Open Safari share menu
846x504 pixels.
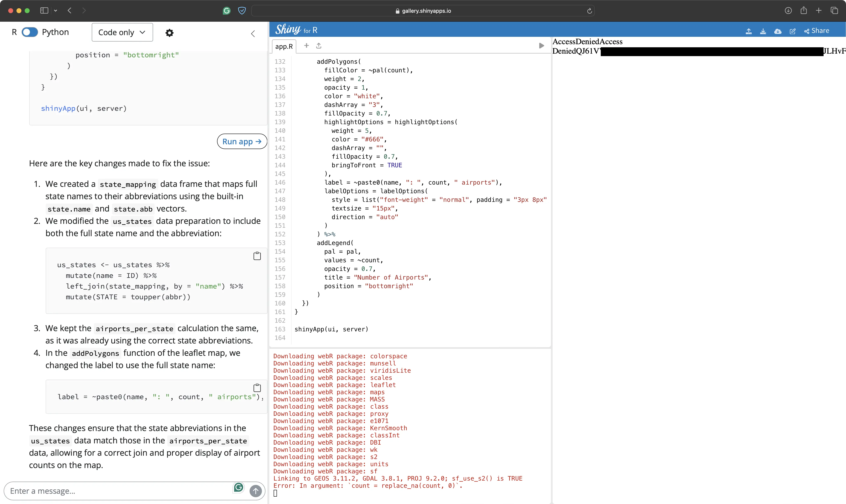(803, 10)
